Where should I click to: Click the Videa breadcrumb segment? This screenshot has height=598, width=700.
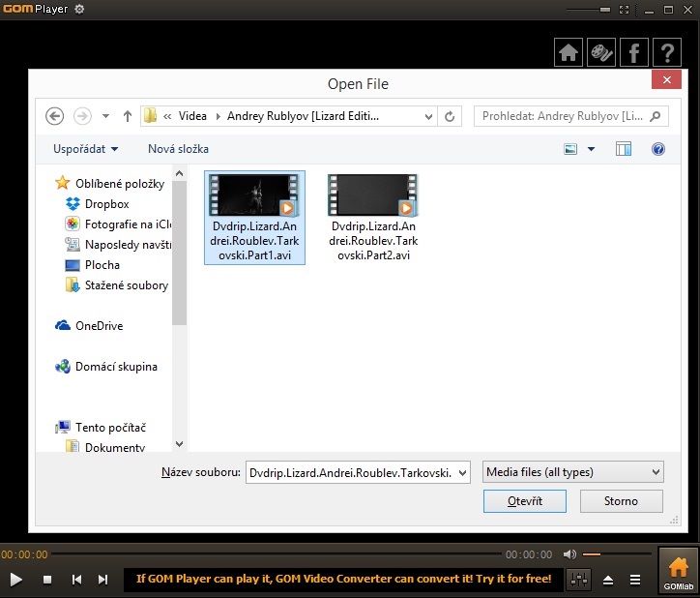coord(192,116)
